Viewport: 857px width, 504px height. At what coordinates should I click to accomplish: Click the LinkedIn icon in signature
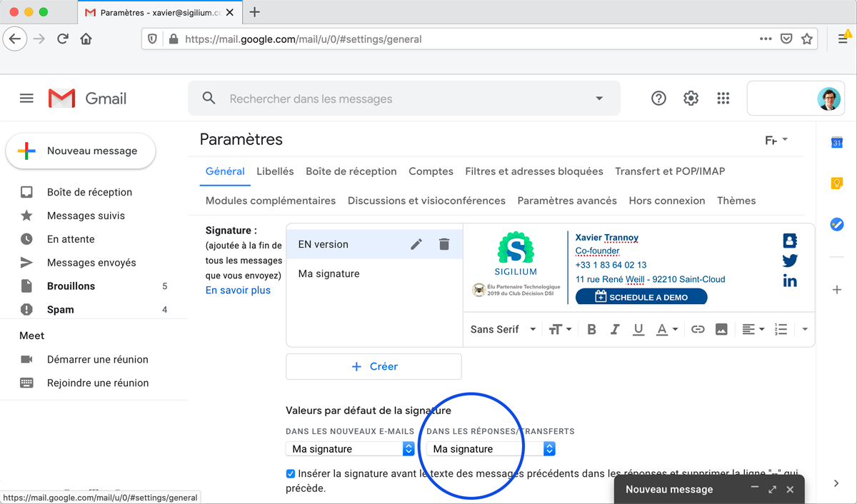point(790,281)
